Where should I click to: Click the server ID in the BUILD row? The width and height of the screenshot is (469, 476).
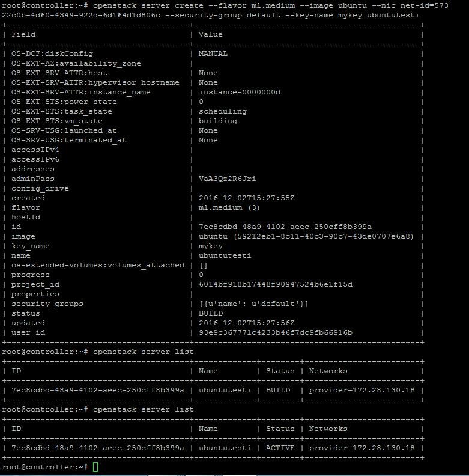click(x=98, y=391)
